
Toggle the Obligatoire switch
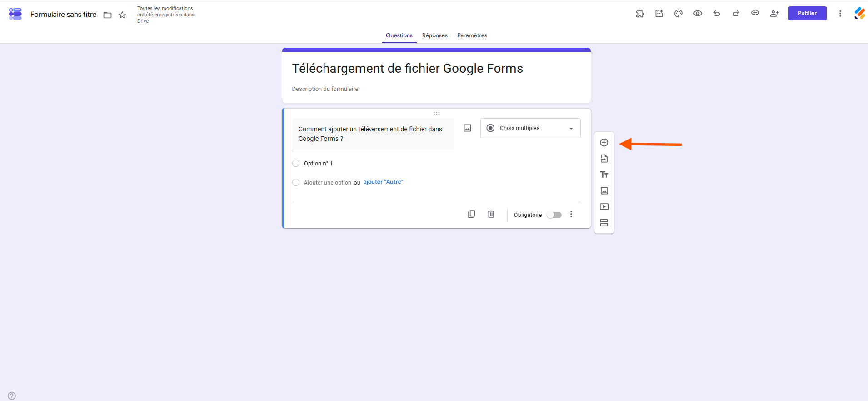point(554,215)
